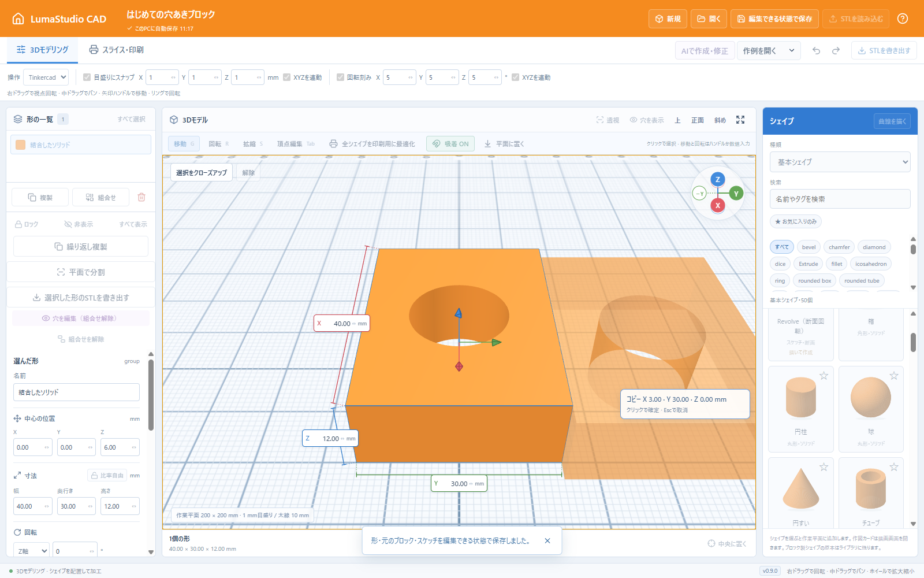Delete shape with the trash icon

tap(141, 197)
